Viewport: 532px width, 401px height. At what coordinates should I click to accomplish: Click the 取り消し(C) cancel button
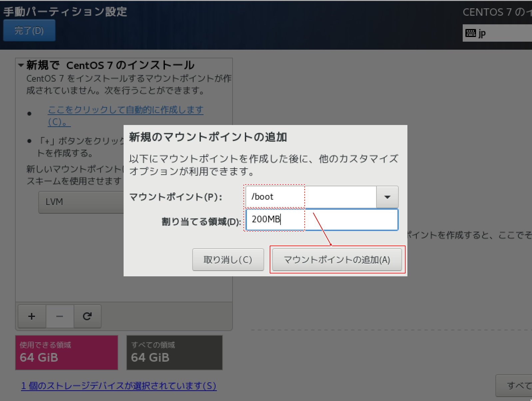[x=228, y=260]
